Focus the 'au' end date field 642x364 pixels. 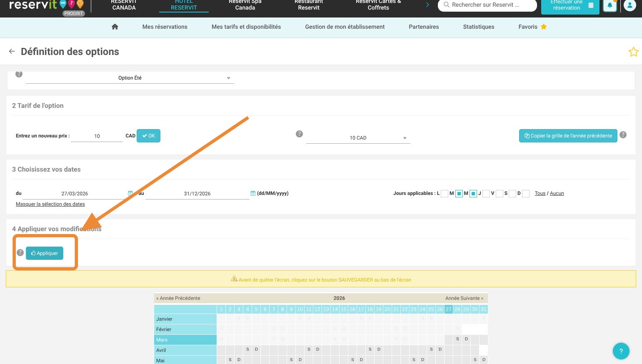(197, 194)
